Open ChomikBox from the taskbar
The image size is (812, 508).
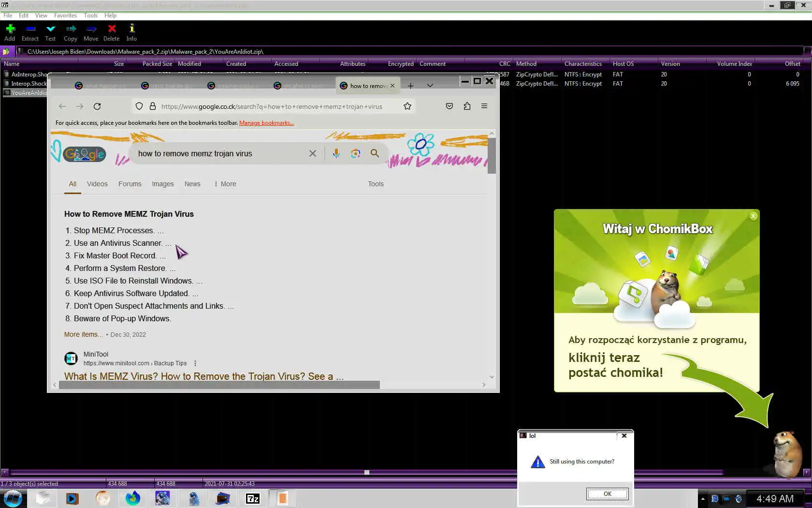tap(162, 498)
